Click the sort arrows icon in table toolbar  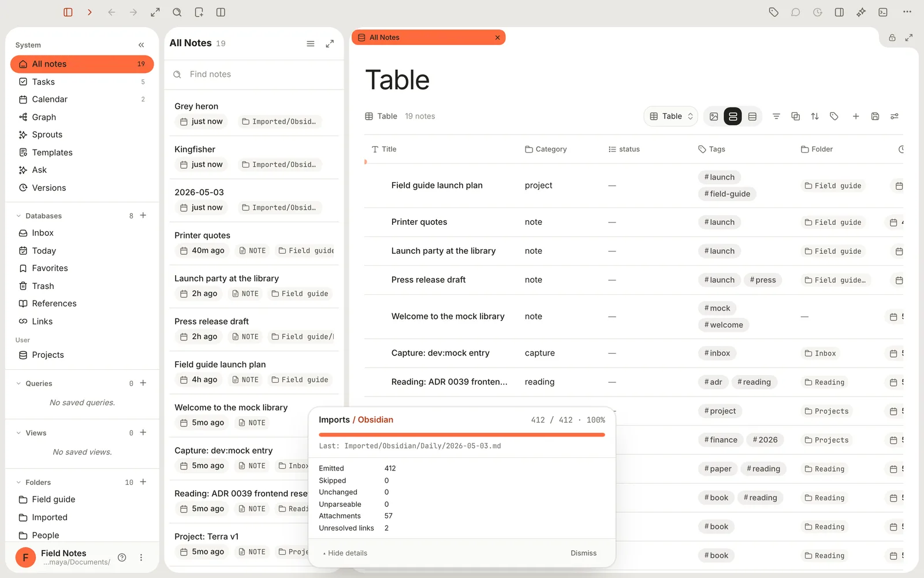[x=815, y=116]
